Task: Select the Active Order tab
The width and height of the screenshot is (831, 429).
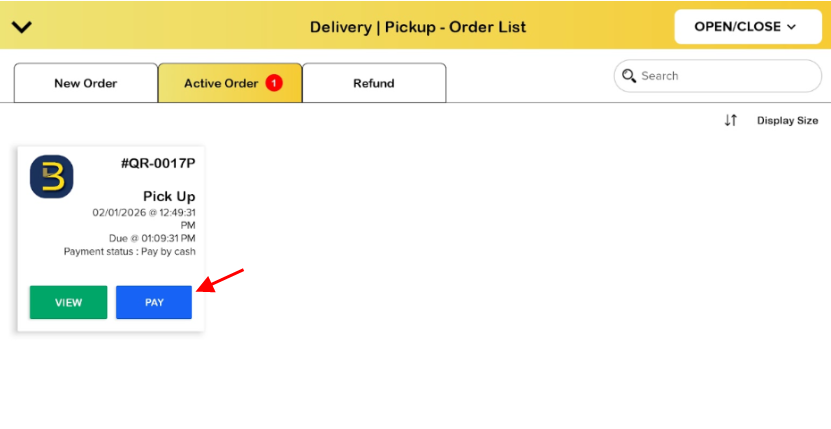Action: 221,83
